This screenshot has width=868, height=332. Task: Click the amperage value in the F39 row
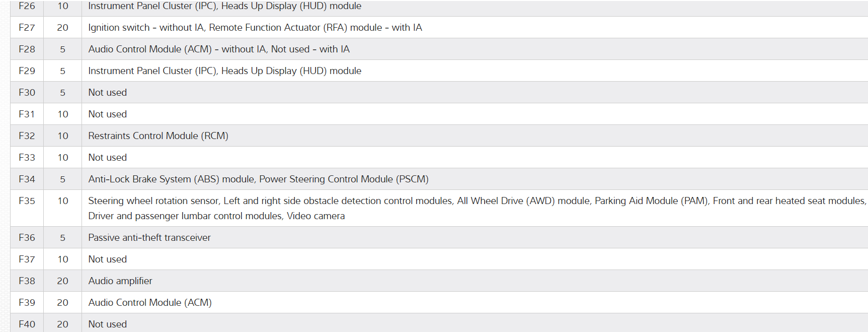(62, 303)
